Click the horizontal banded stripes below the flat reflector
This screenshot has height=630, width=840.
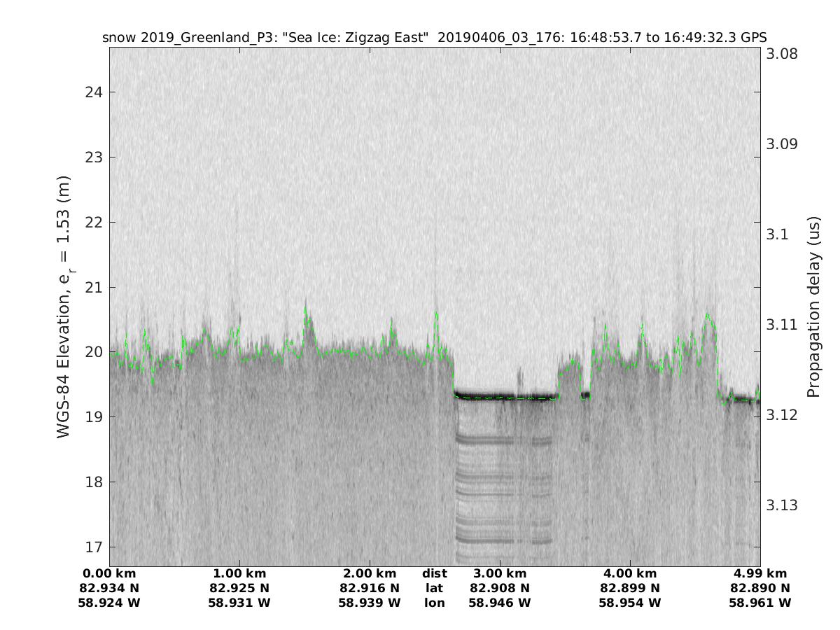[x=503, y=490]
